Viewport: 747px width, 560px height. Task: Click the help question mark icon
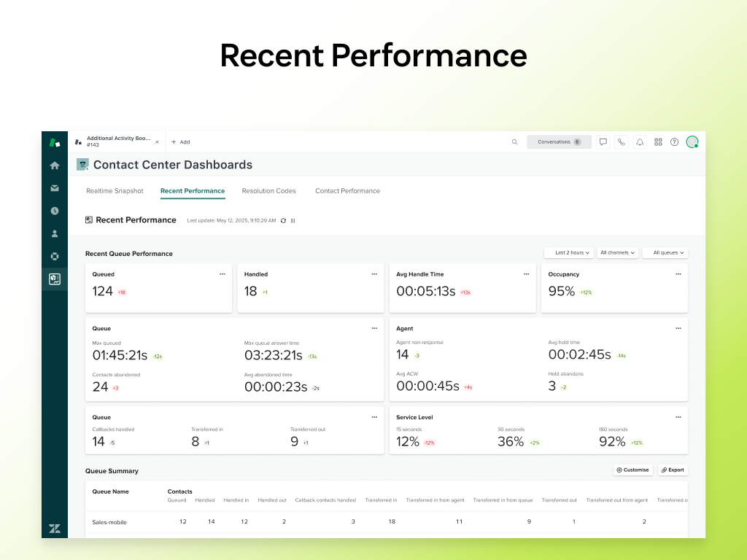tap(675, 142)
